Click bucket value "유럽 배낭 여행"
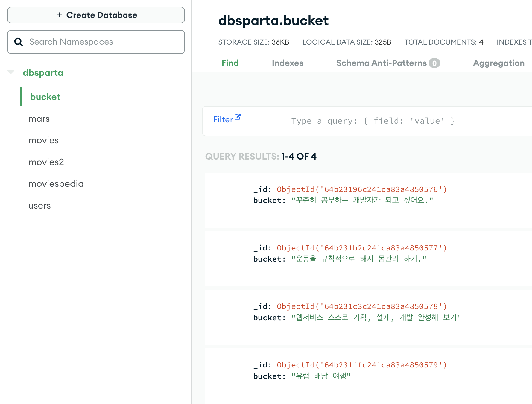 321,376
